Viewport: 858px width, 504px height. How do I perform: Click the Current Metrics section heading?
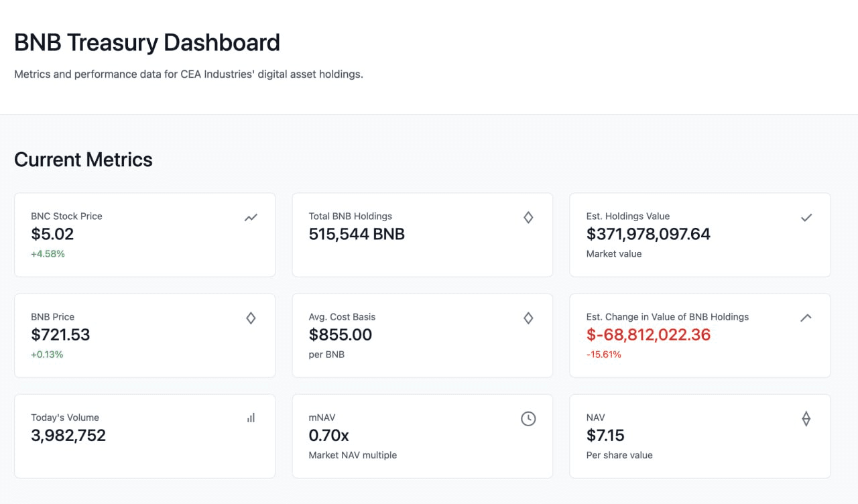click(83, 160)
